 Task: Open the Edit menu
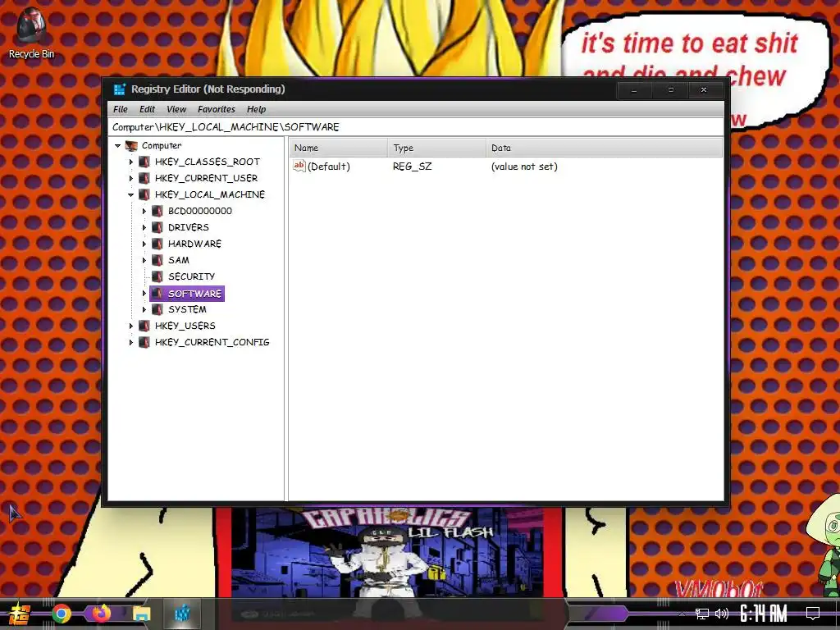click(147, 109)
